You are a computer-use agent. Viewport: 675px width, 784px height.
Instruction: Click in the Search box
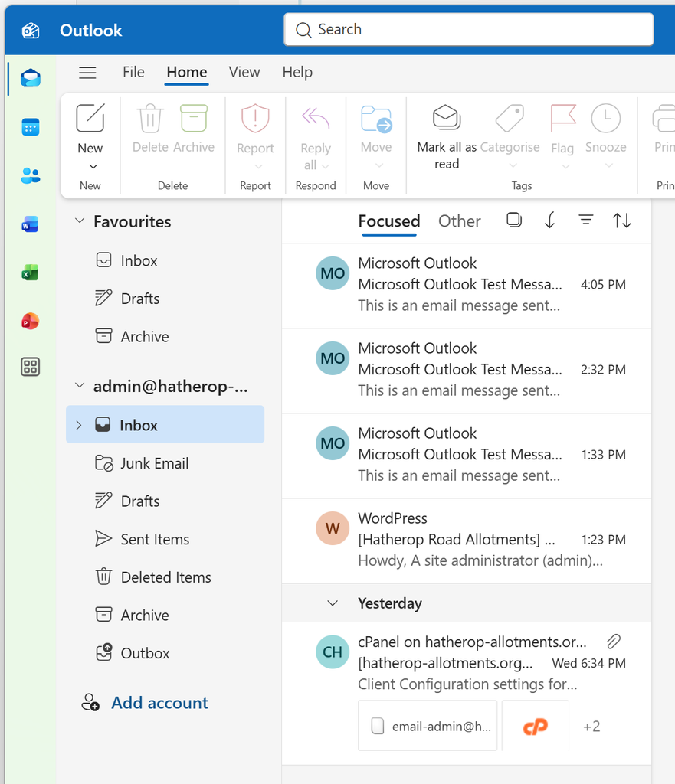tap(468, 30)
